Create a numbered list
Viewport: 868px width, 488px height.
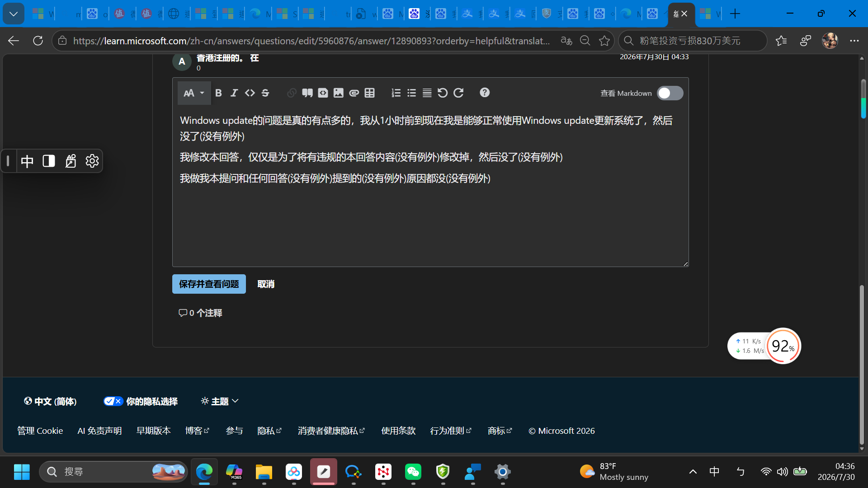396,93
